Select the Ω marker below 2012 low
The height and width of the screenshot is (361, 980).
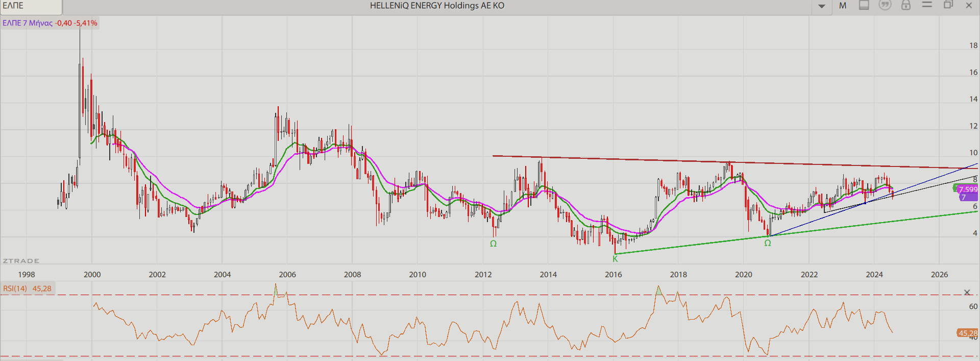pyautogui.click(x=493, y=244)
